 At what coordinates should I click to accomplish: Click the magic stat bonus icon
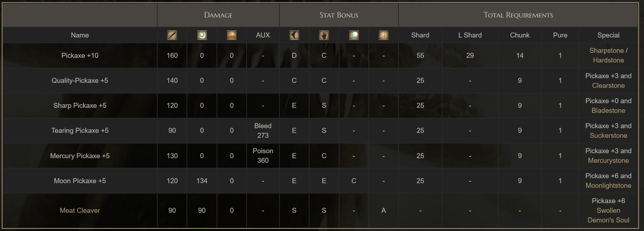coord(354,35)
